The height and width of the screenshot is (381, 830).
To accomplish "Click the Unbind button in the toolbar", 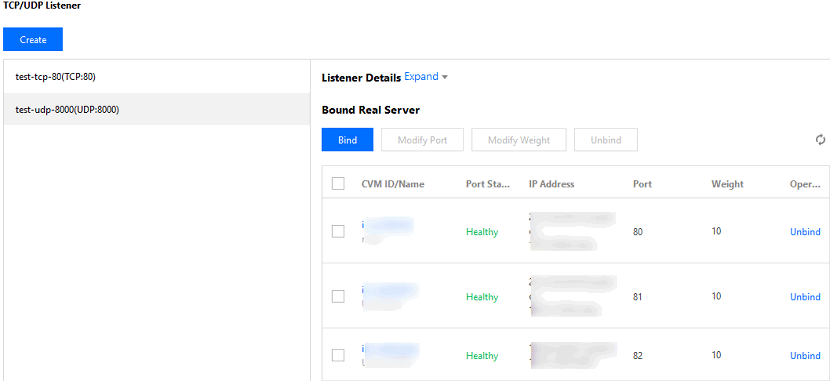I will [606, 140].
